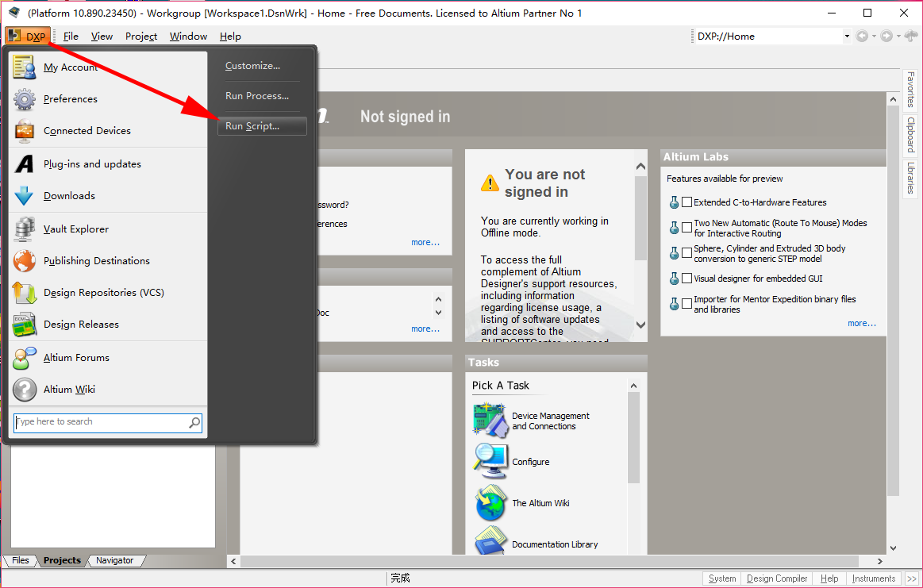Click the Preferences gear icon
This screenshot has height=588, width=923.
click(x=24, y=99)
